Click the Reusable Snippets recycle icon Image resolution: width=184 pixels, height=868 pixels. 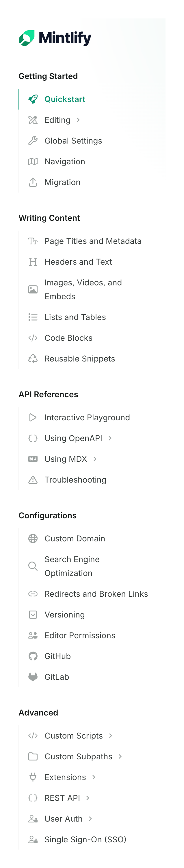point(33,359)
